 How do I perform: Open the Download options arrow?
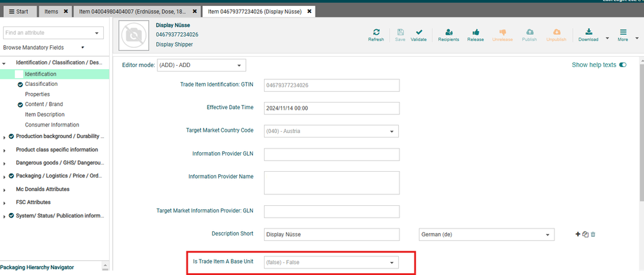point(607,38)
